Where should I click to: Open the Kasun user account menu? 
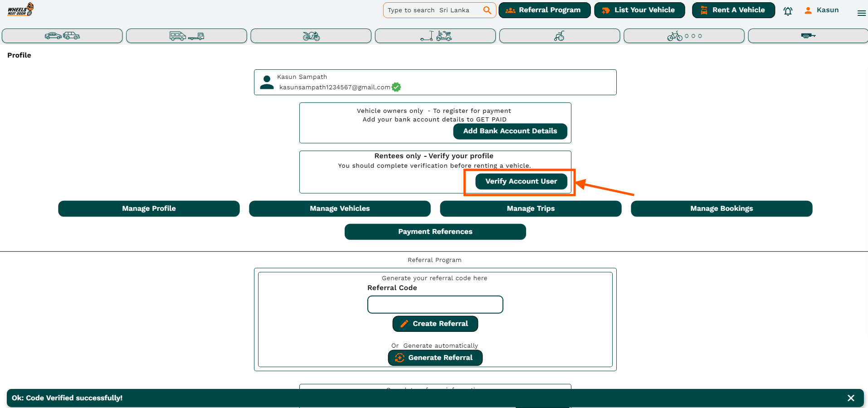click(x=821, y=10)
